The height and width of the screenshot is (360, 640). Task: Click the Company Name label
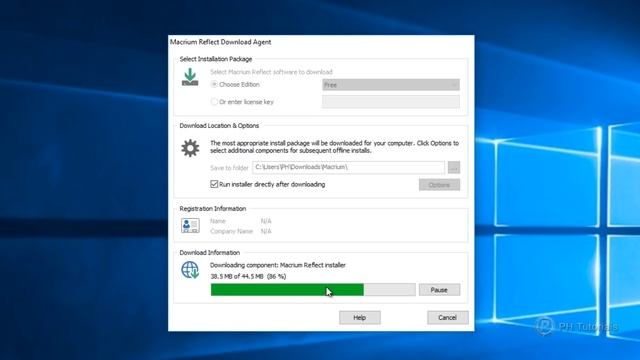(x=231, y=231)
